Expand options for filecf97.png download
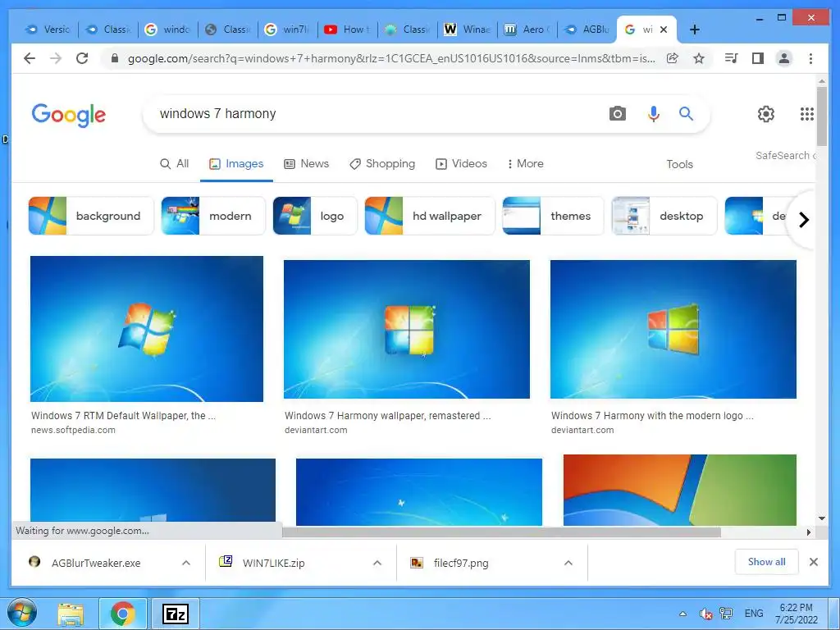This screenshot has width=840, height=630. point(568,563)
